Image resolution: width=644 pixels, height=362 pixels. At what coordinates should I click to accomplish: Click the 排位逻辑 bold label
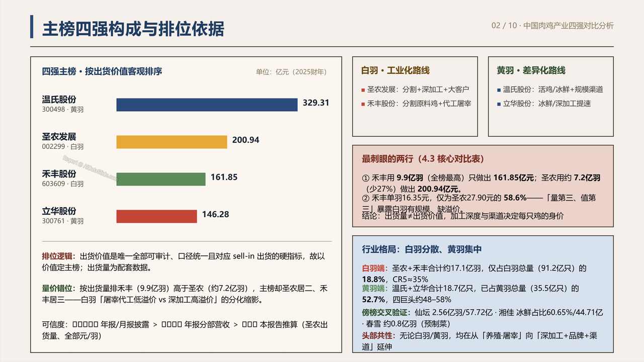tap(58, 256)
